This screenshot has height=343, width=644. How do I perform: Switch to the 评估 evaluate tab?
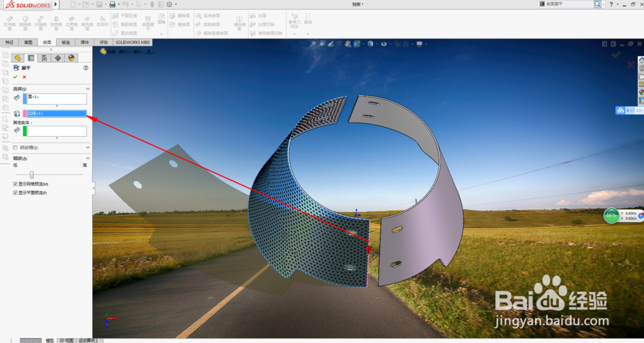point(104,43)
